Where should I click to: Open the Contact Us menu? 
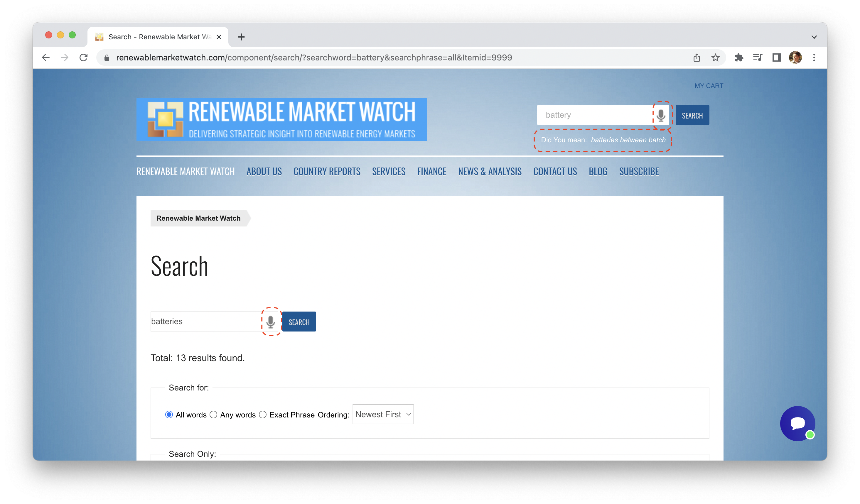coord(555,172)
